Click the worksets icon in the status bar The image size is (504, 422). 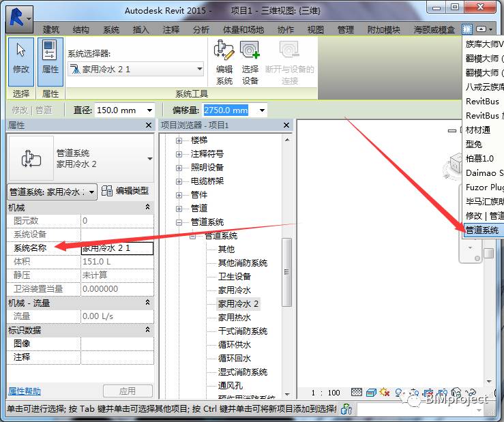(346, 409)
